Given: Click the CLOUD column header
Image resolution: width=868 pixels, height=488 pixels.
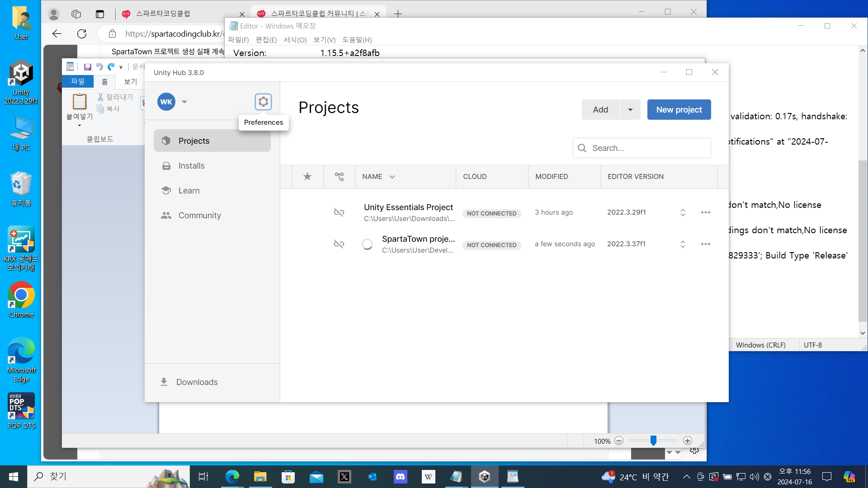Looking at the screenshot, I should tap(475, 177).
